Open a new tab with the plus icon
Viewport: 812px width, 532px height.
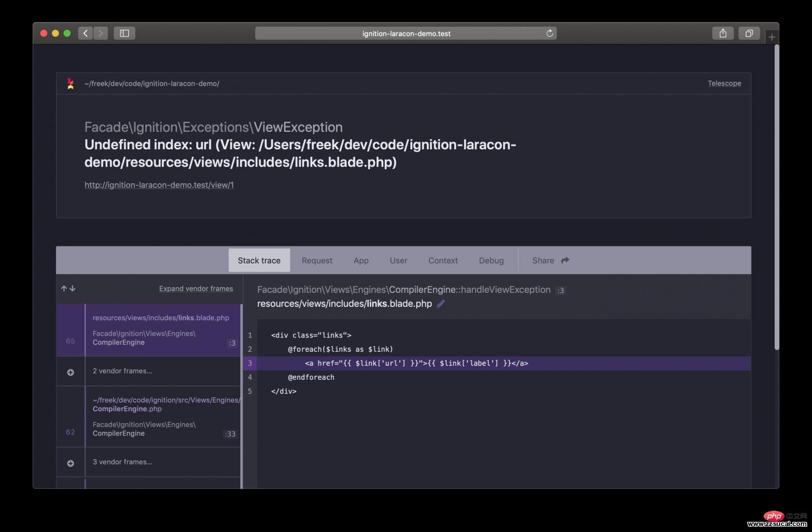click(x=772, y=37)
